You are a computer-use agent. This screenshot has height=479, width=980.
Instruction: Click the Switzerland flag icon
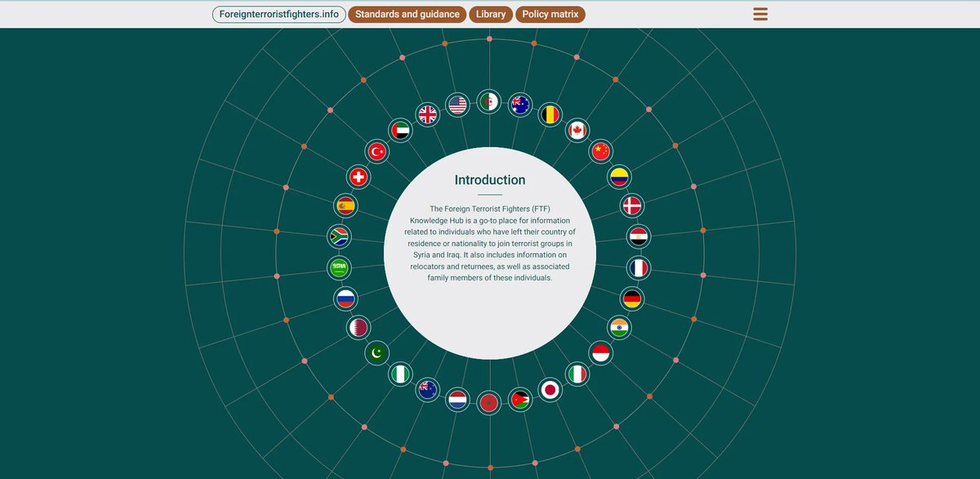click(359, 177)
